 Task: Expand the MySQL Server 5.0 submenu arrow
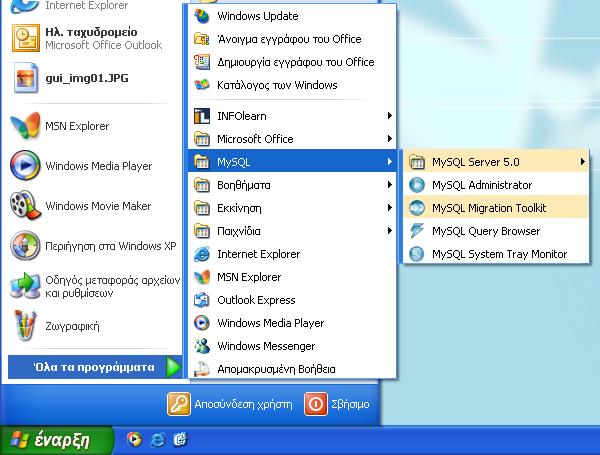(x=582, y=162)
